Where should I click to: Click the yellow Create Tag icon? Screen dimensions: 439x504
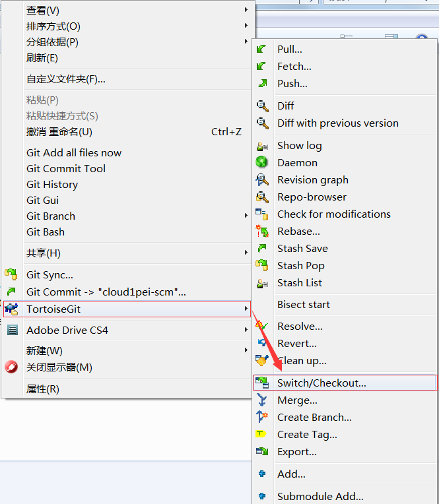pyautogui.click(x=261, y=434)
